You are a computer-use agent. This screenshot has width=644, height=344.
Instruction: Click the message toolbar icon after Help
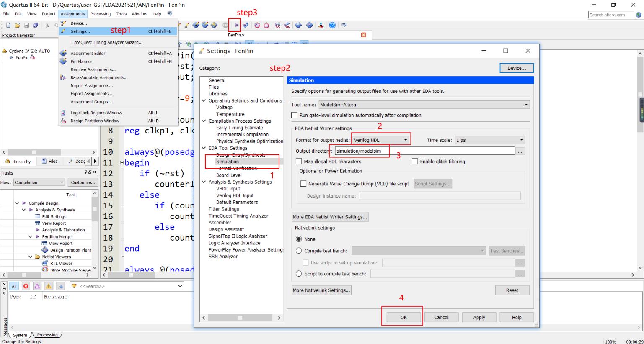344,25
